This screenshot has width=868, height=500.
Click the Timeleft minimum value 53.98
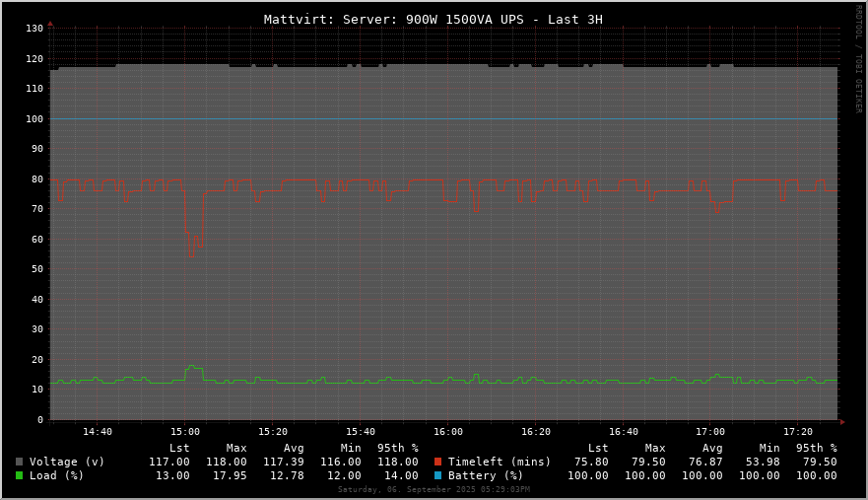763,462
